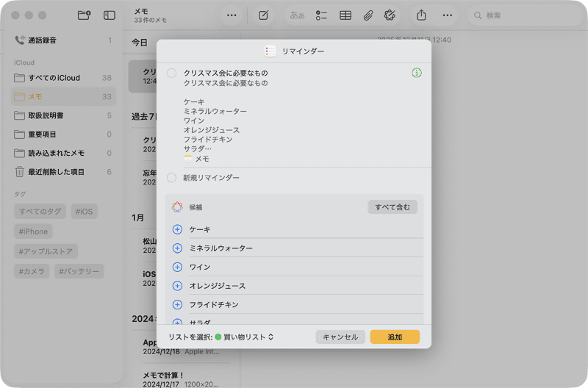Select すべてのiCloud folder
Screen dimensions: 588x388
click(x=63, y=78)
